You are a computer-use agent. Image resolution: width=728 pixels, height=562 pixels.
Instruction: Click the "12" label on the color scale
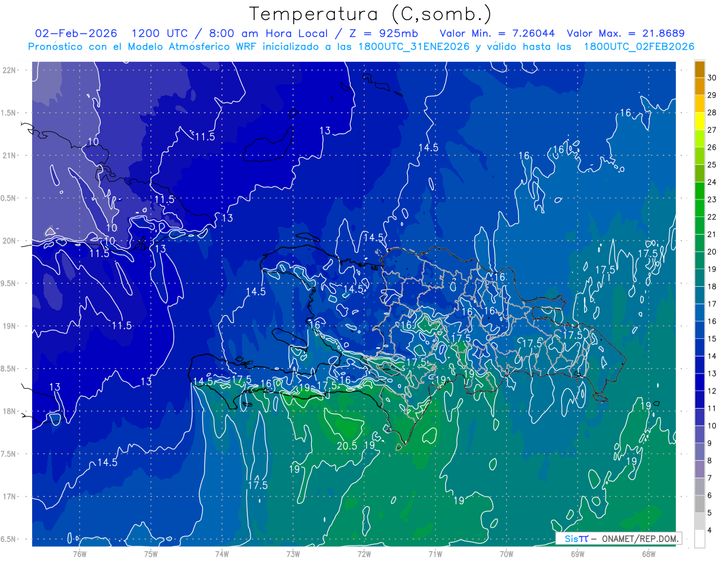click(x=712, y=391)
